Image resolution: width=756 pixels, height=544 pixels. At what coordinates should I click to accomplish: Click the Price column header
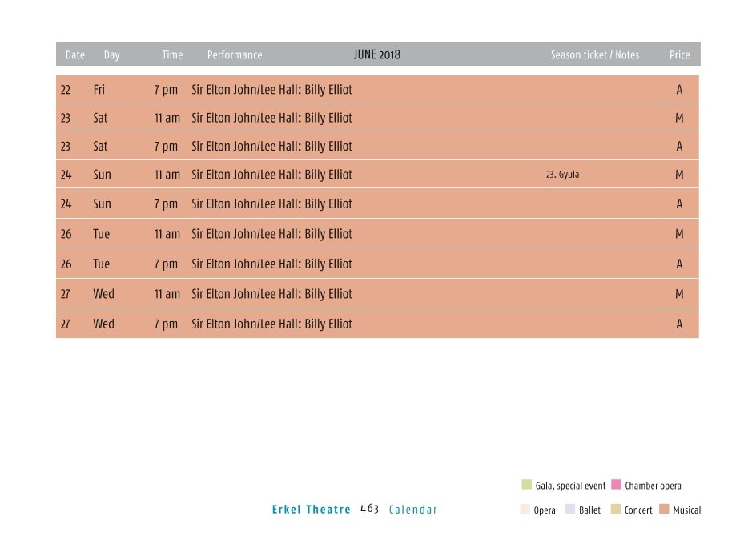click(679, 55)
